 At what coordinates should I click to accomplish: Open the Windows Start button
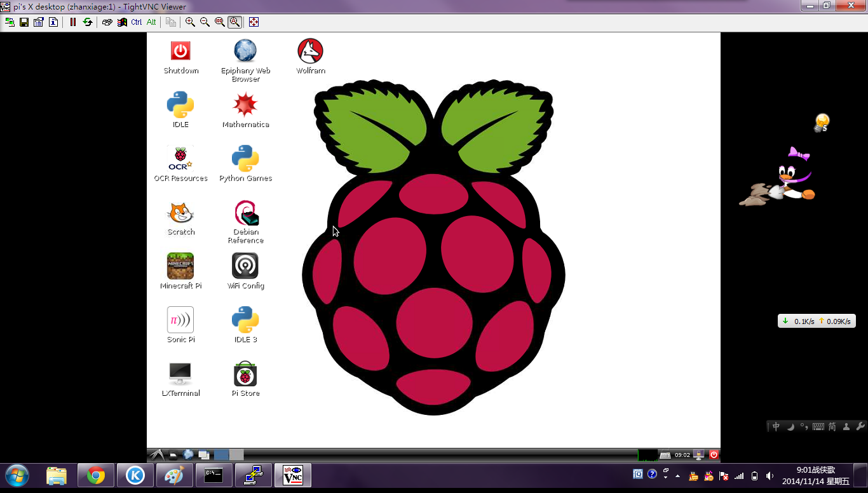click(17, 475)
